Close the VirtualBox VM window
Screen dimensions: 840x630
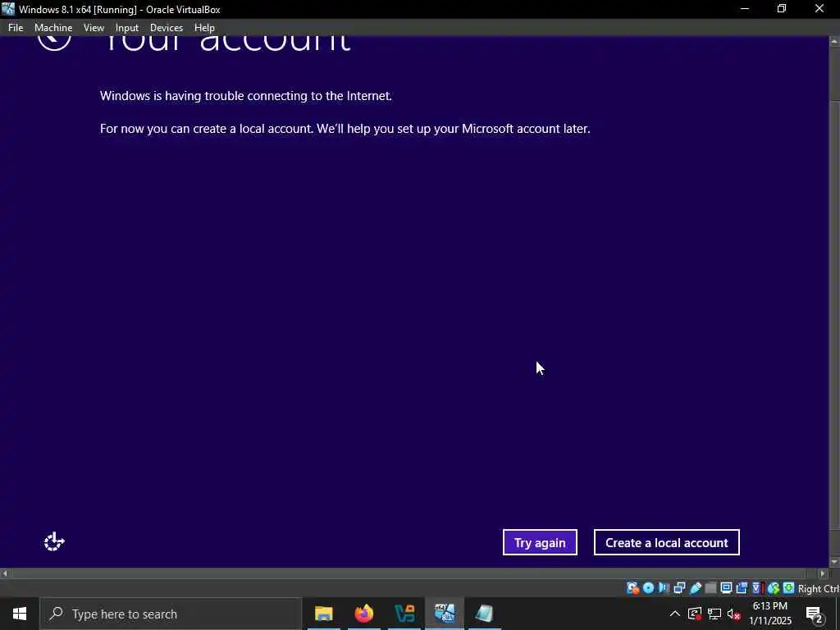(819, 9)
